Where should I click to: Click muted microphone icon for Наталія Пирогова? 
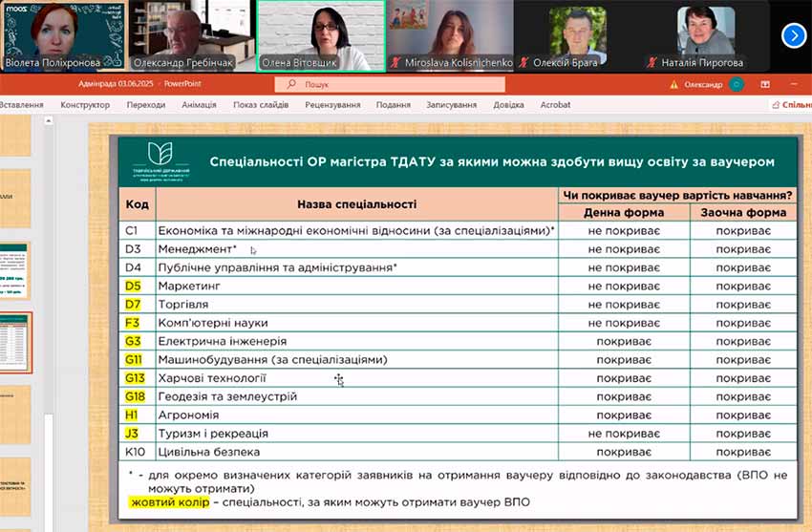[x=652, y=63]
